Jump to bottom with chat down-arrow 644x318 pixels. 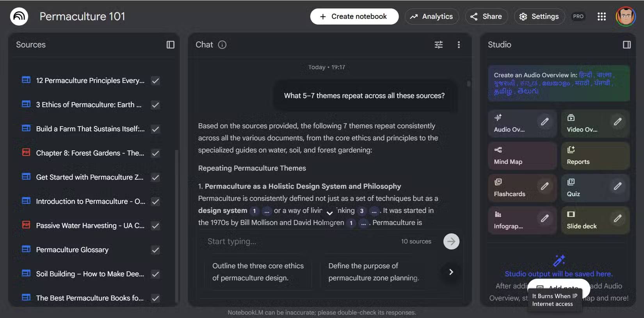click(x=329, y=213)
